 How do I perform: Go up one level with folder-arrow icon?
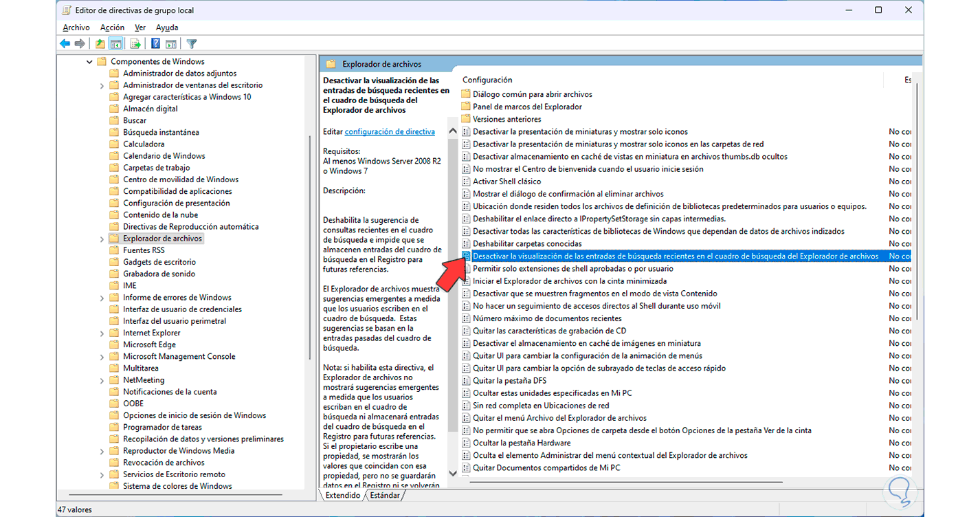[x=100, y=44]
